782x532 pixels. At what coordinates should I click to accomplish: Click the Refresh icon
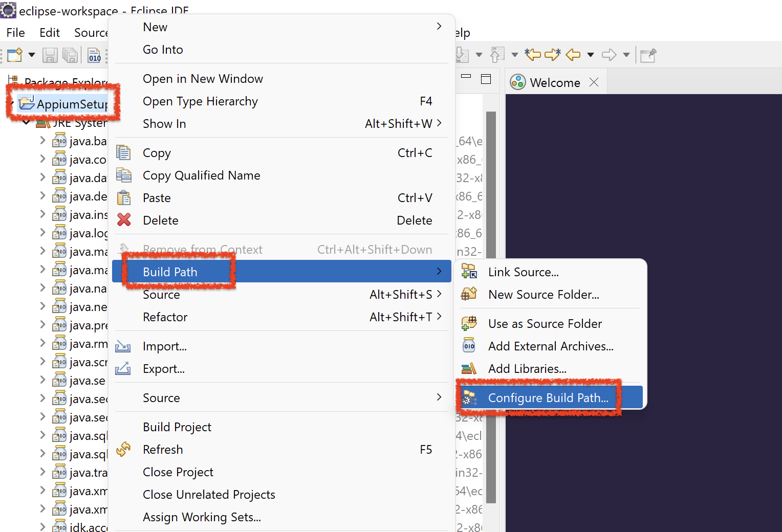[123, 449]
